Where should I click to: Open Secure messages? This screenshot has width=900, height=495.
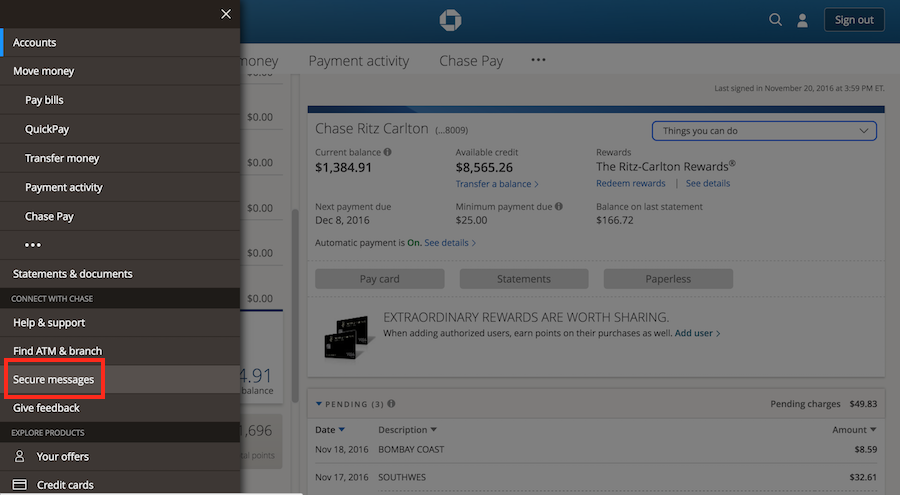click(120, 380)
